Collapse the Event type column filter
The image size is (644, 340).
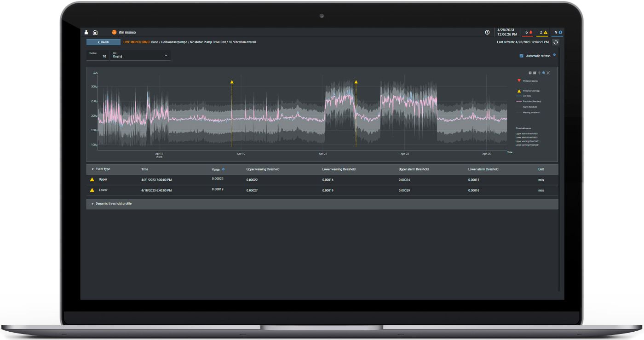[x=93, y=169]
